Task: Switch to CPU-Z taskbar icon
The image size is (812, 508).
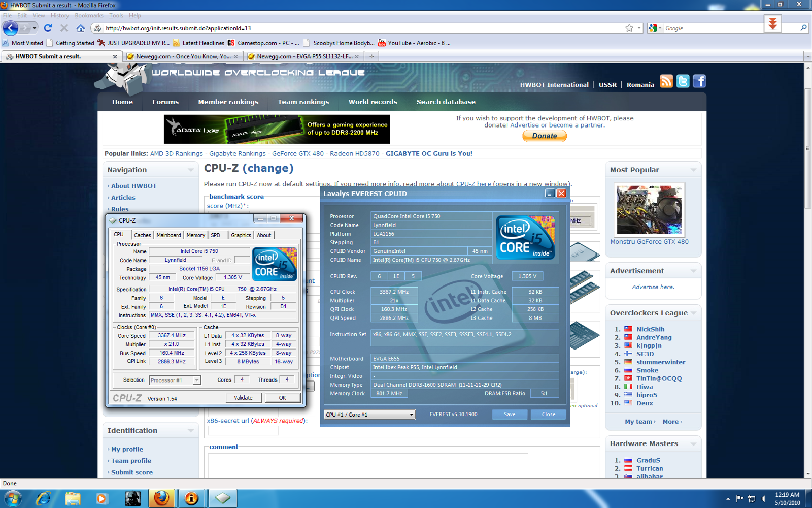Action: click(222, 499)
